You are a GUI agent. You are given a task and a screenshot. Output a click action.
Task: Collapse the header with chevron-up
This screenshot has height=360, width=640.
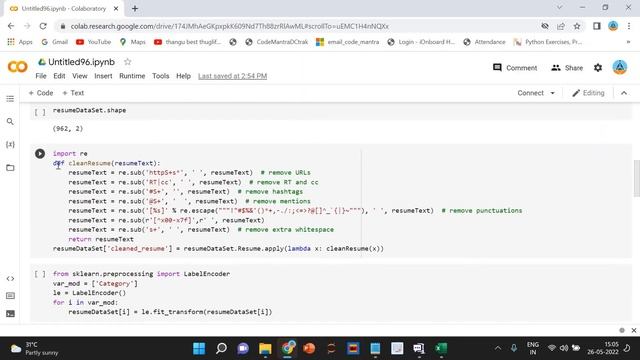pos(624,93)
